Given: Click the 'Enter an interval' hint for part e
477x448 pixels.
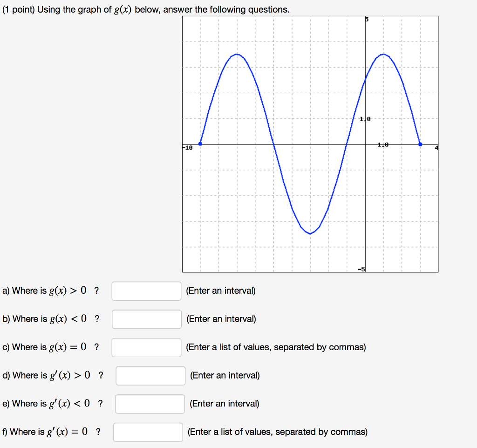Looking at the screenshot, I should click(225, 404).
